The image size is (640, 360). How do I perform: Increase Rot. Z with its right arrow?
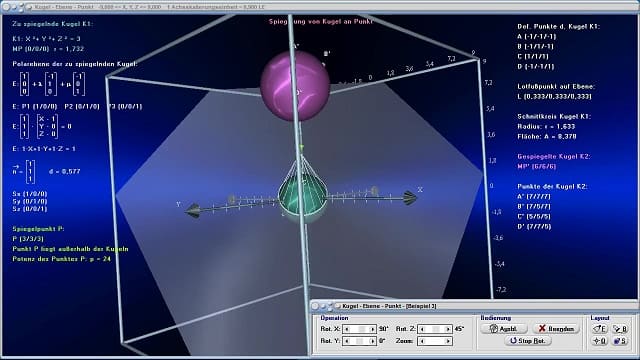pyautogui.click(x=448, y=329)
